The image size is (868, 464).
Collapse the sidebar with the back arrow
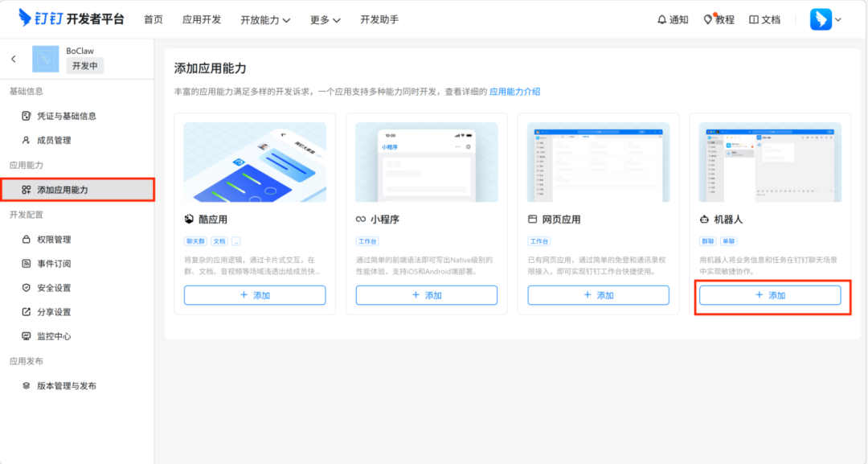tap(13, 58)
